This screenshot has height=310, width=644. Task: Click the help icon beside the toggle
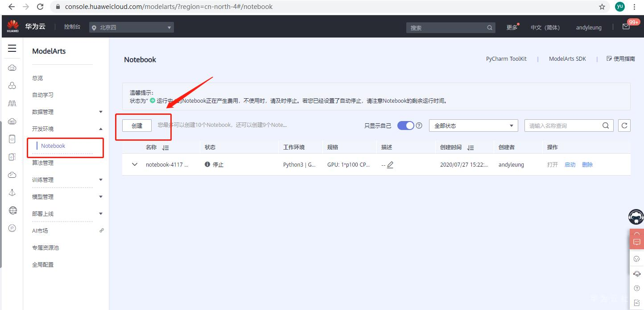(x=419, y=126)
